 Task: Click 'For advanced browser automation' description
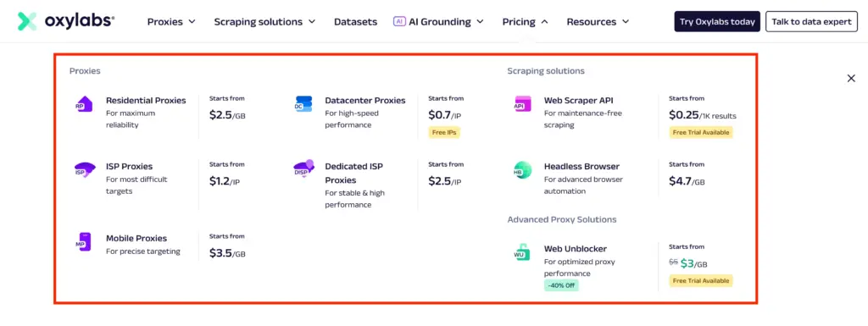coord(583,185)
